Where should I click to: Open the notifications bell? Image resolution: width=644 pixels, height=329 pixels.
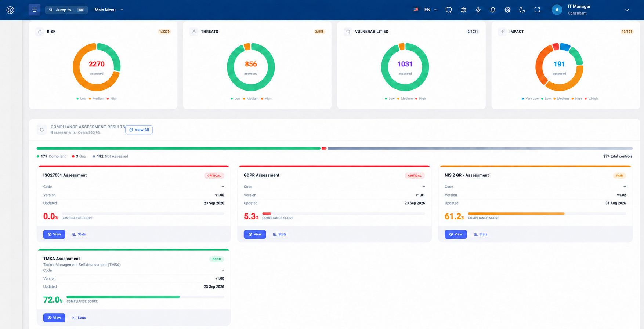[493, 10]
